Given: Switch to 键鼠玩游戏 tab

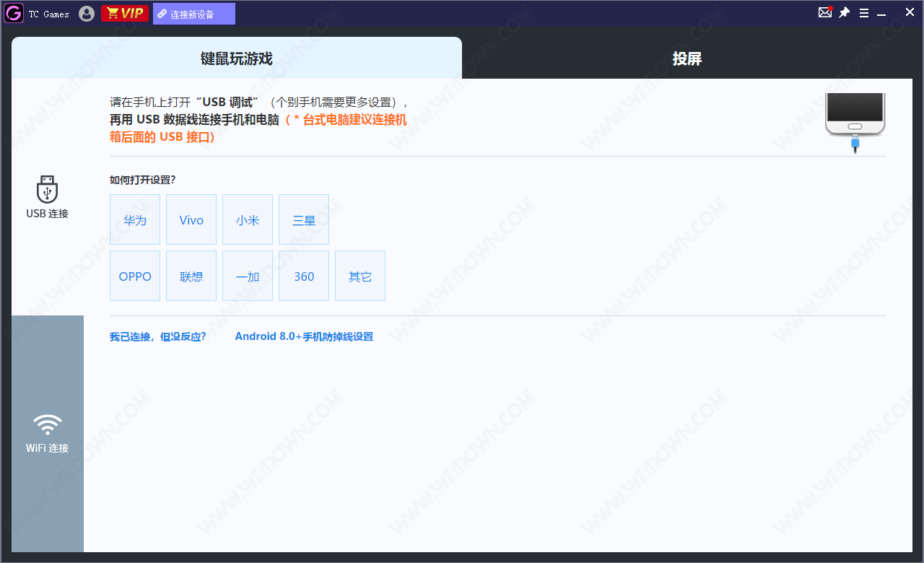Looking at the screenshot, I should (x=237, y=58).
